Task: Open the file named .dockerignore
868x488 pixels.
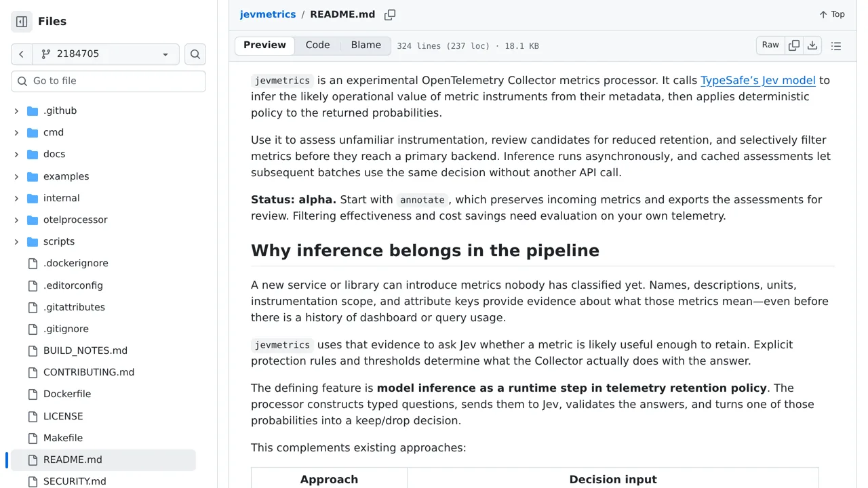Action: coord(76,263)
